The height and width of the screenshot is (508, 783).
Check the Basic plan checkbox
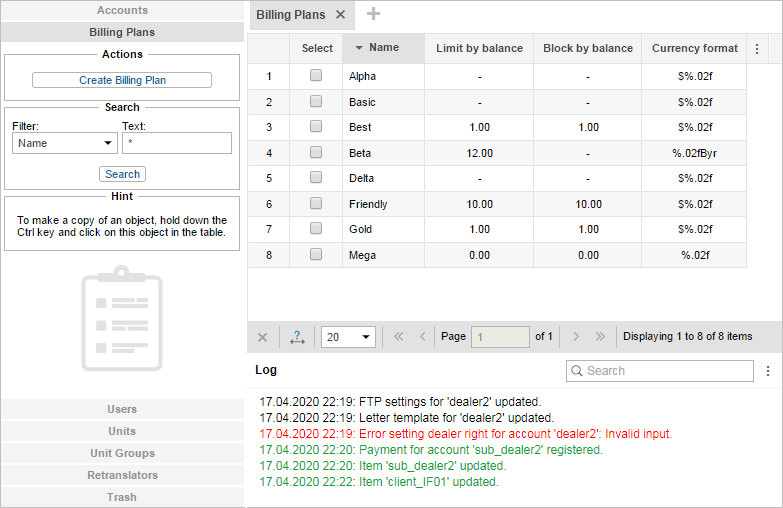coord(316,101)
